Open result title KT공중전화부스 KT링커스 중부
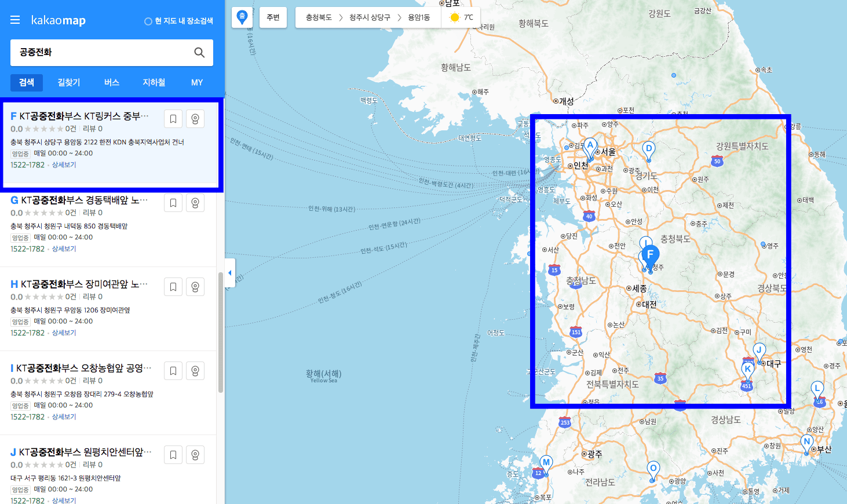 point(84,116)
